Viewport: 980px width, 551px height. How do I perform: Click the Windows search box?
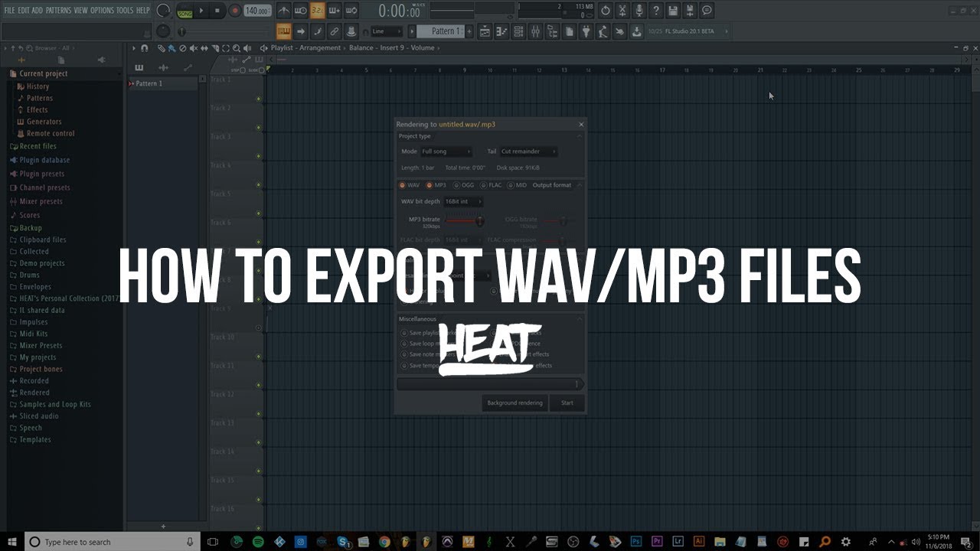pos(113,542)
